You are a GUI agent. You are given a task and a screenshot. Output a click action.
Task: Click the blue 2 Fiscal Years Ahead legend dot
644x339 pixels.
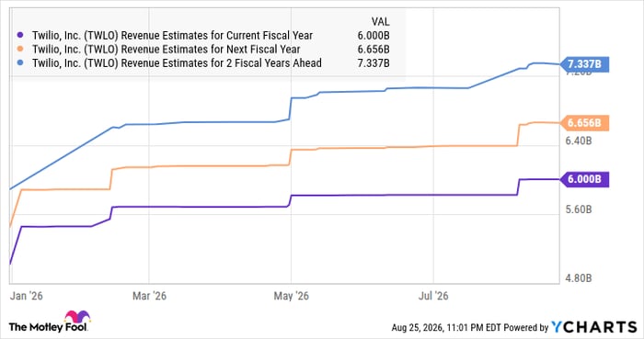[x=20, y=63]
